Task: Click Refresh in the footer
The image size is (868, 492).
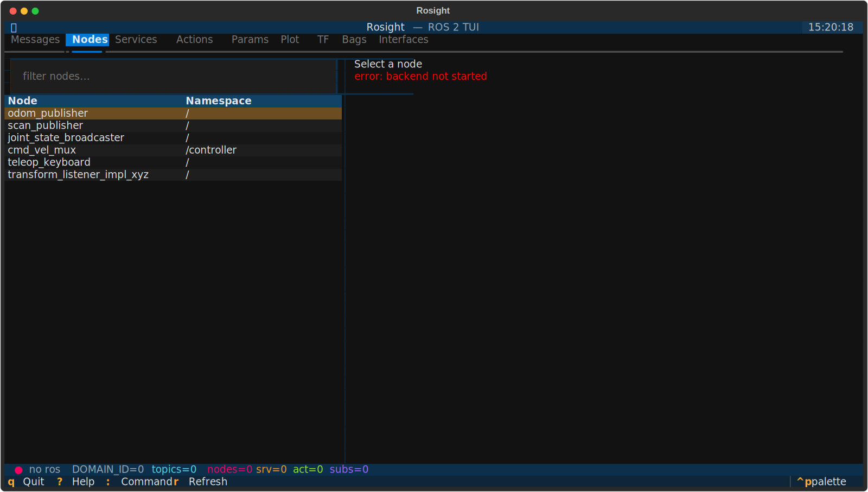Action: 200,482
